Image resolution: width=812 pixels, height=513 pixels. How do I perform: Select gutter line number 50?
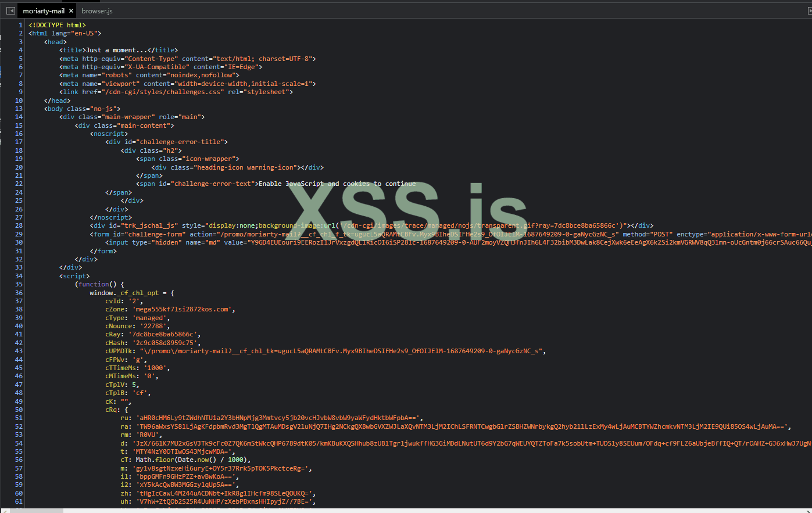19,410
